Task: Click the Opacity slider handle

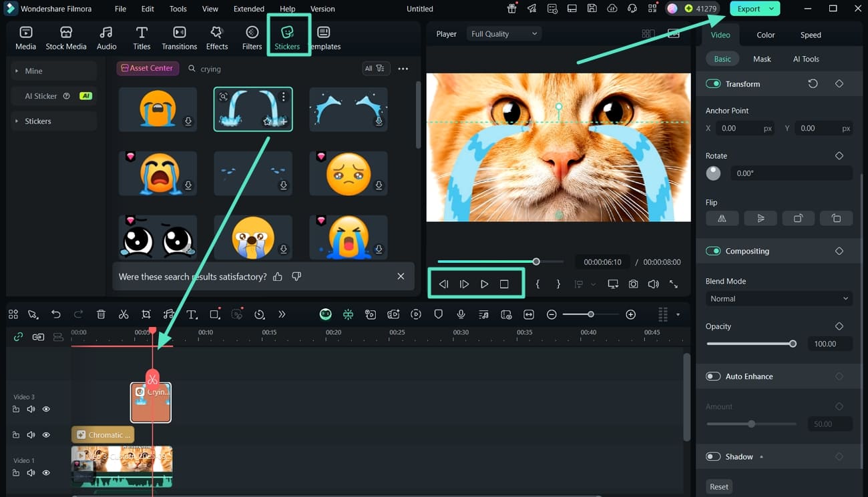Action: click(793, 344)
